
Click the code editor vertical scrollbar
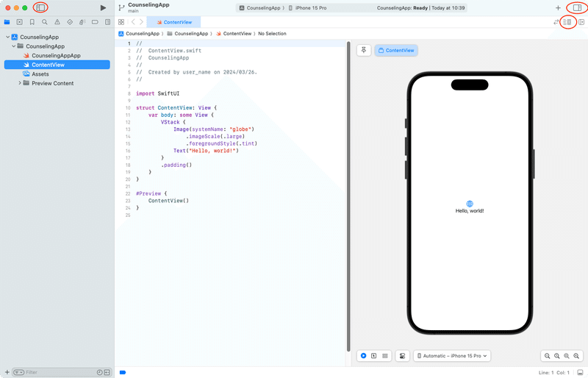click(348, 196)
